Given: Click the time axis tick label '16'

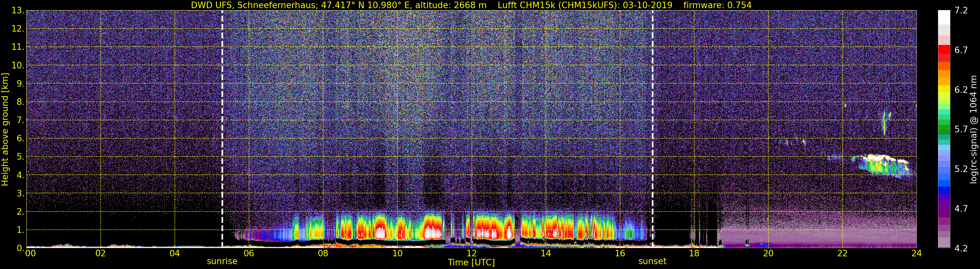Looking at the screenshot, I should pyautogui.click(x=620, y=253).
